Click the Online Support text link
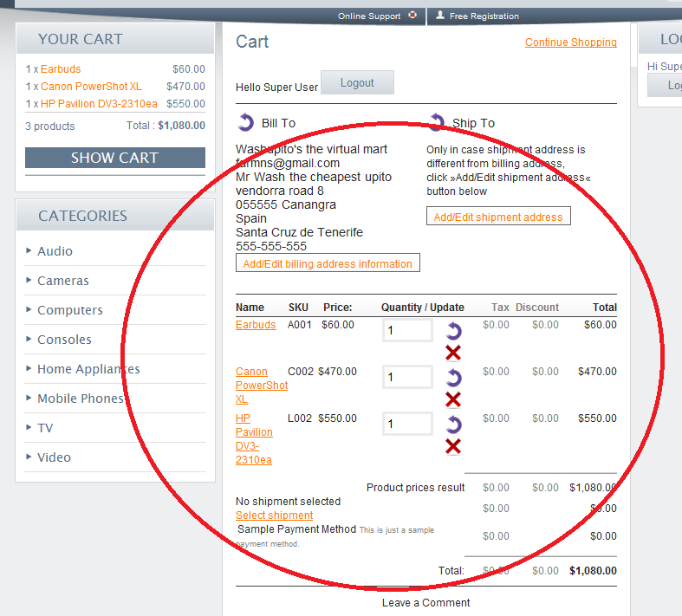Viewport: 682px width, 616px height. [369, 16]
